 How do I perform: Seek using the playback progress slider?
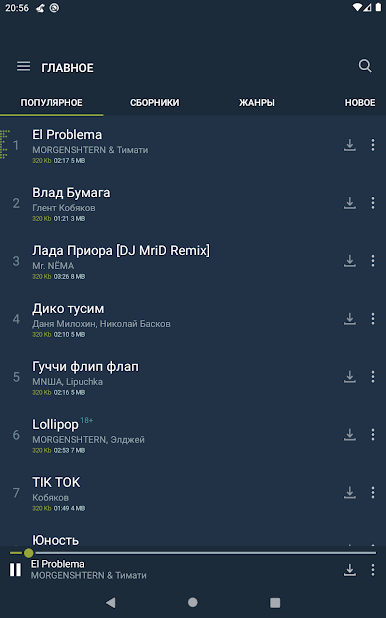pyautogui.click(x=193, y=553)
